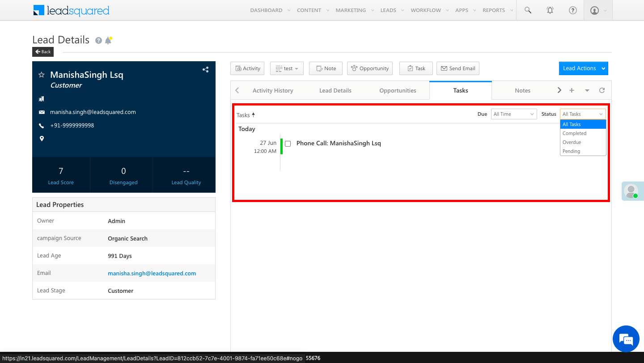
Task: Switch to the Activity History tab
Action: click(x=273, y=90)
